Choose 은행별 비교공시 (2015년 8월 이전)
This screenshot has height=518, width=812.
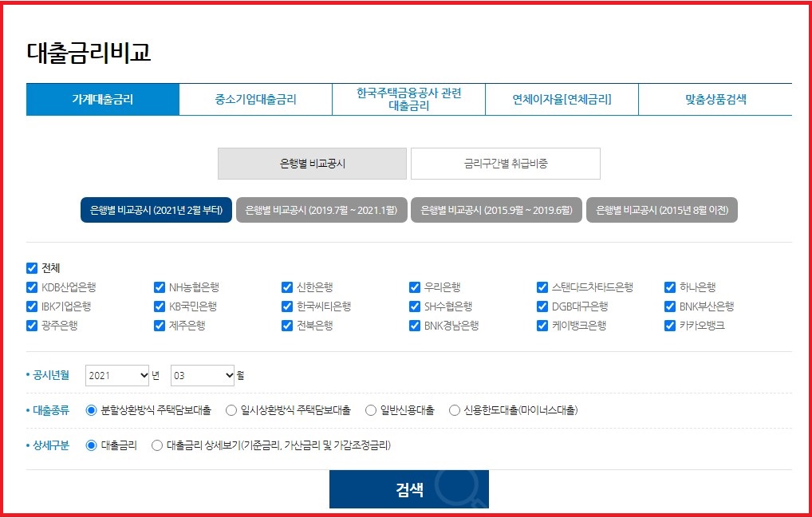tap(662, 210)
